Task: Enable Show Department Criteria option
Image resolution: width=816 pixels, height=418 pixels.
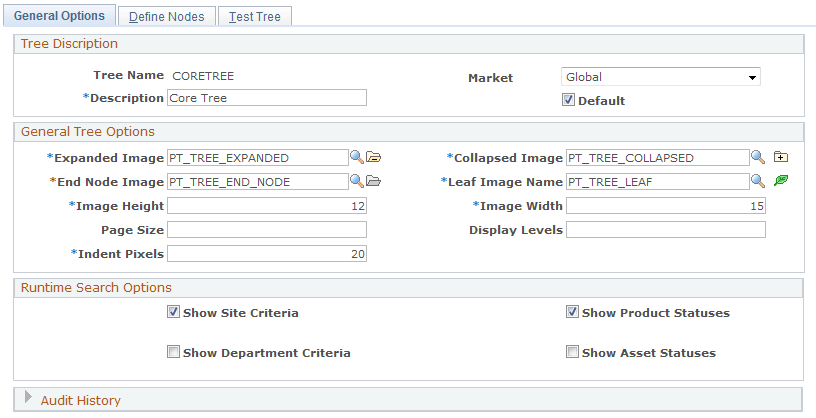Action: [173, 352]
